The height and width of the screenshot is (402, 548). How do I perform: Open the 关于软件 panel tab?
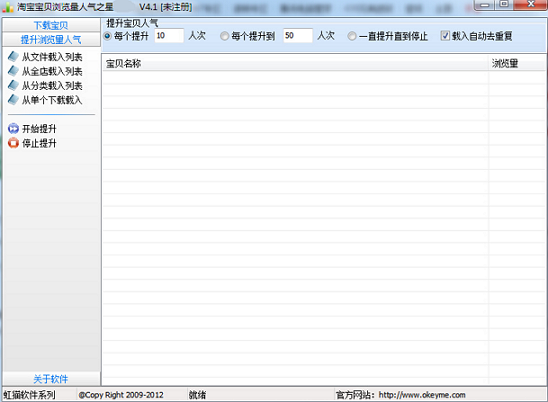tap(51, 379)
